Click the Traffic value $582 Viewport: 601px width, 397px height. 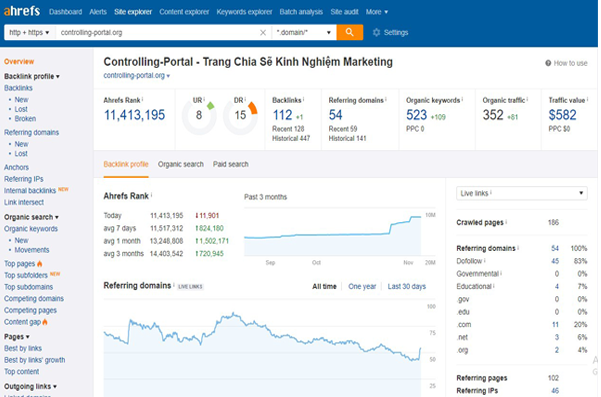point(562,115)
